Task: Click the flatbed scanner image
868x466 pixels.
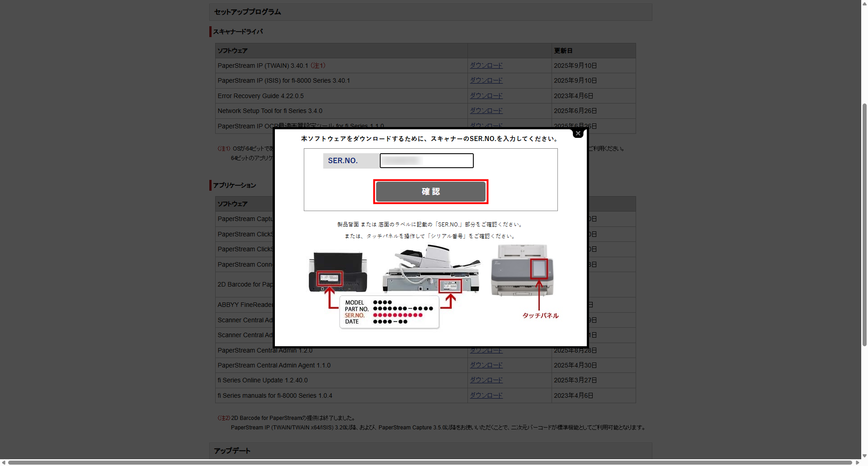Action: tap(430, 269)
